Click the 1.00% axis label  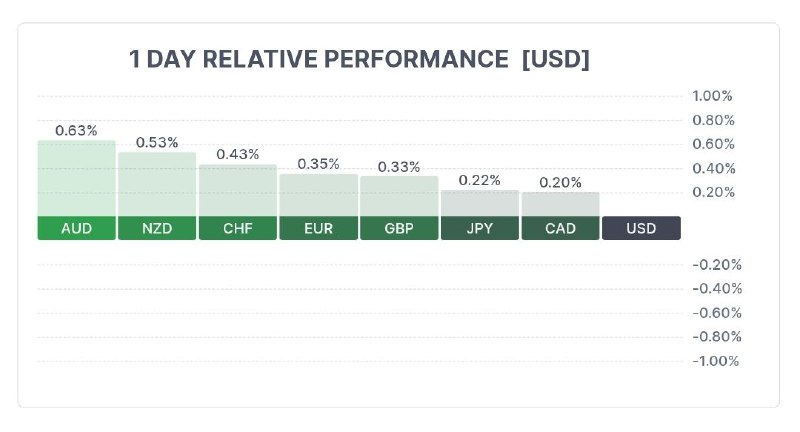pos(713,96)
